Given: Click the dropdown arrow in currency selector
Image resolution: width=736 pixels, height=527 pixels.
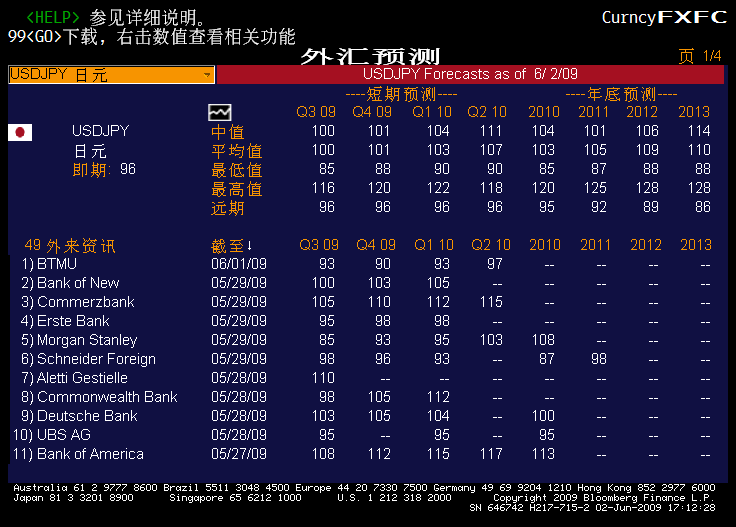Looking at the screenshot, I should click(207, 75).
